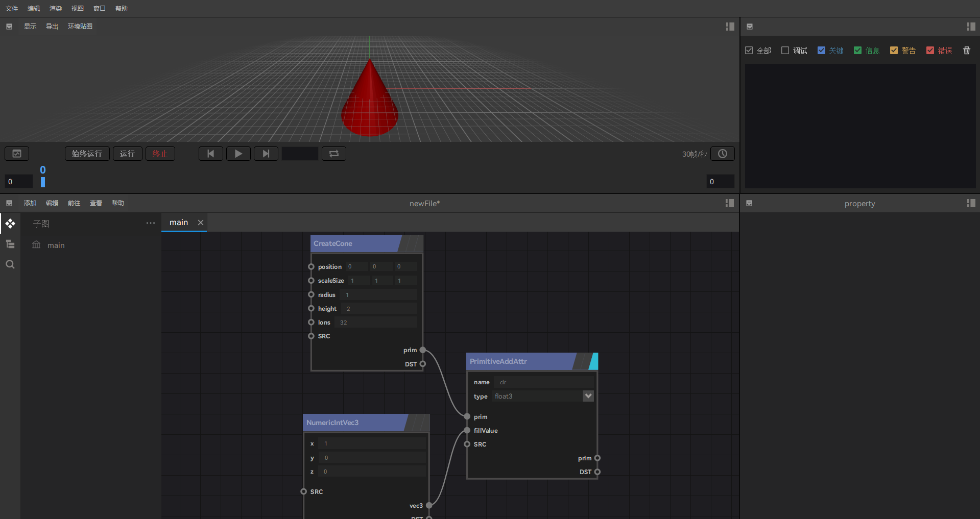980x519 pixels.
Task: Click the clock icon beside frame rate
Action: 722,154
